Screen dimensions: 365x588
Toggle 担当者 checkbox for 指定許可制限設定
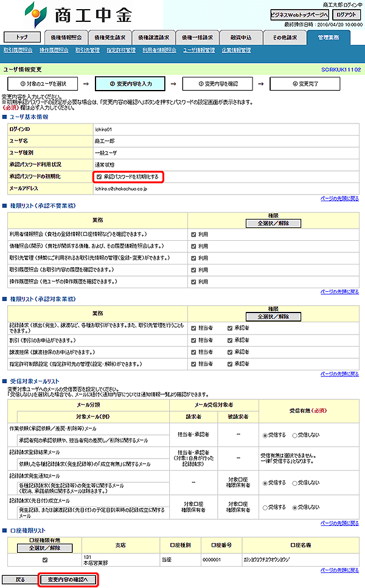[x=193, y=364]
